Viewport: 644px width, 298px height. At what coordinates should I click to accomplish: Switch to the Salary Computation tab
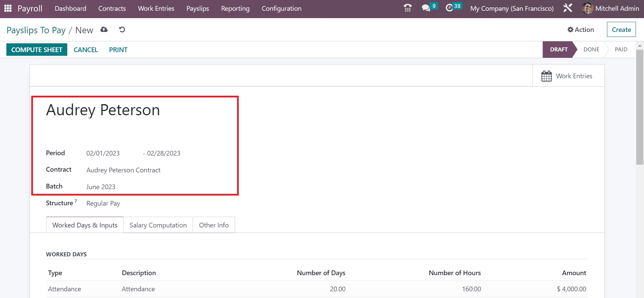[158, 225]
